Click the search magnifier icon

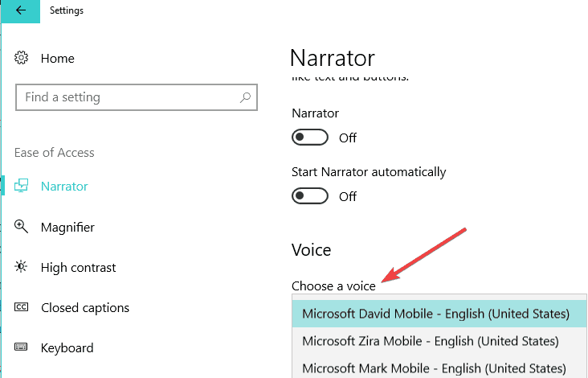pyautogui.click(x=246, y=97)
